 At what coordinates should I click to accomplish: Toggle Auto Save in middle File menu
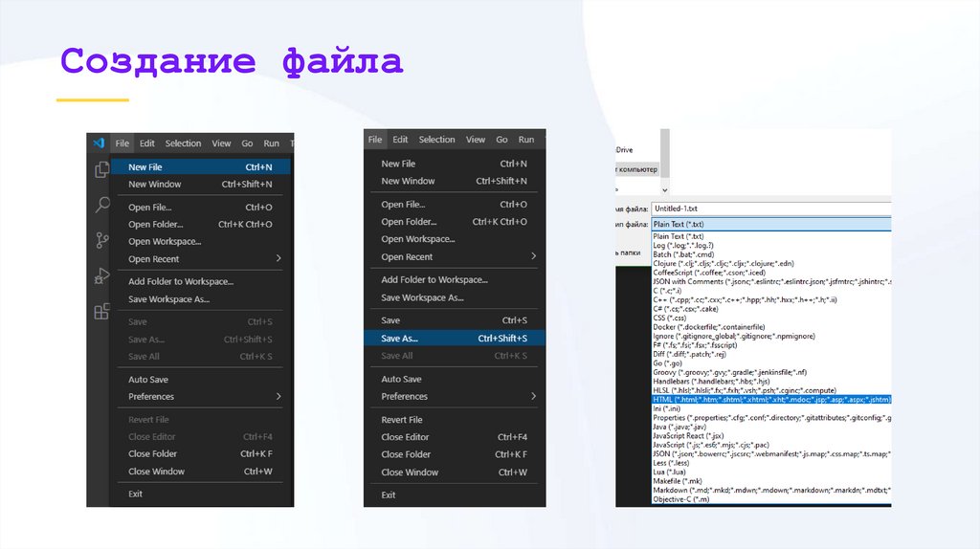coord(455,379)
